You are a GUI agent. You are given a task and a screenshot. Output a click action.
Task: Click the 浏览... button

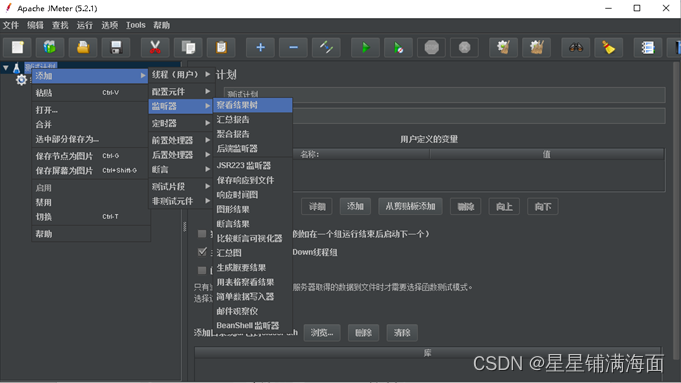point(322,333)
